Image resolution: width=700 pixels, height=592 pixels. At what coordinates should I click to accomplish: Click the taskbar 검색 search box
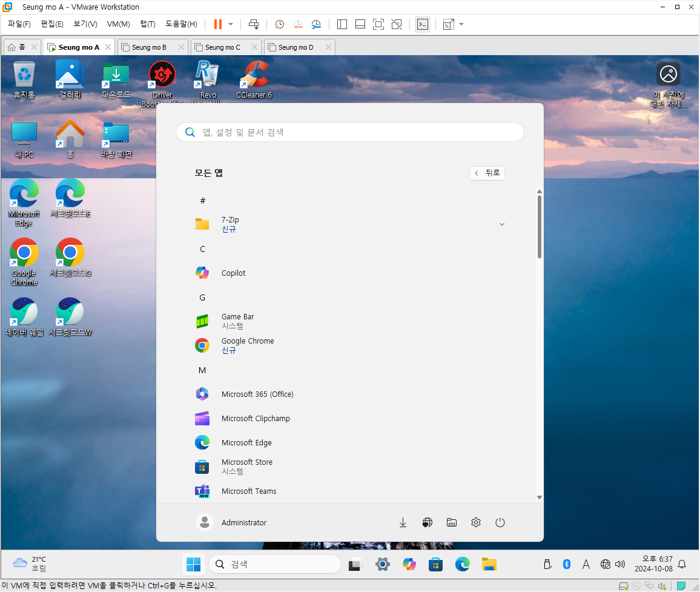(275, 564)
